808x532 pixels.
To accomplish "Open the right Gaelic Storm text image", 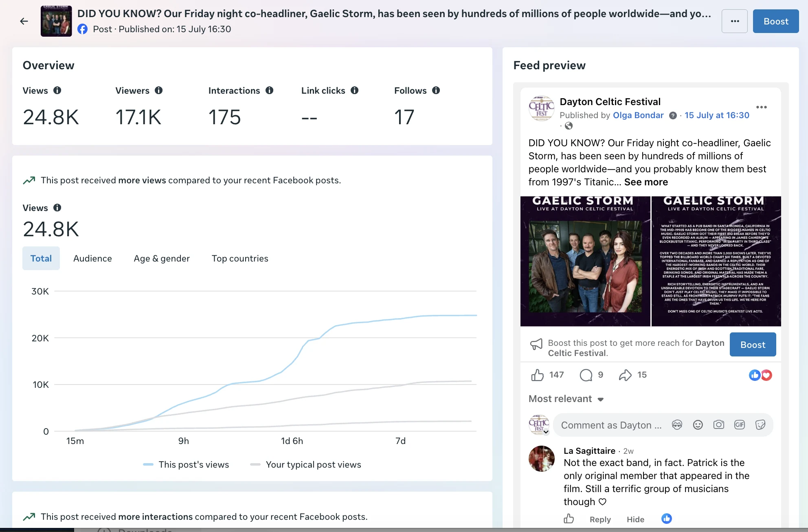I will pyautogui.click(x=716, y=261).
